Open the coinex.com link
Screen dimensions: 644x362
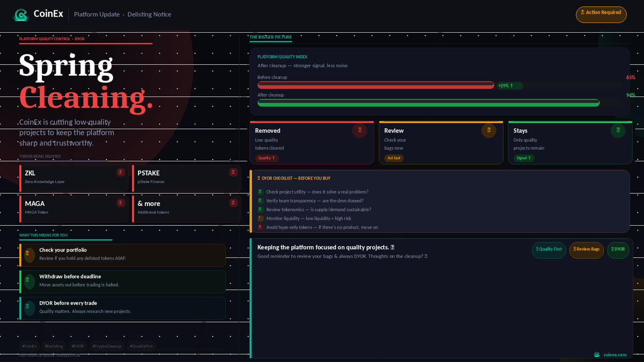[615, 354]
